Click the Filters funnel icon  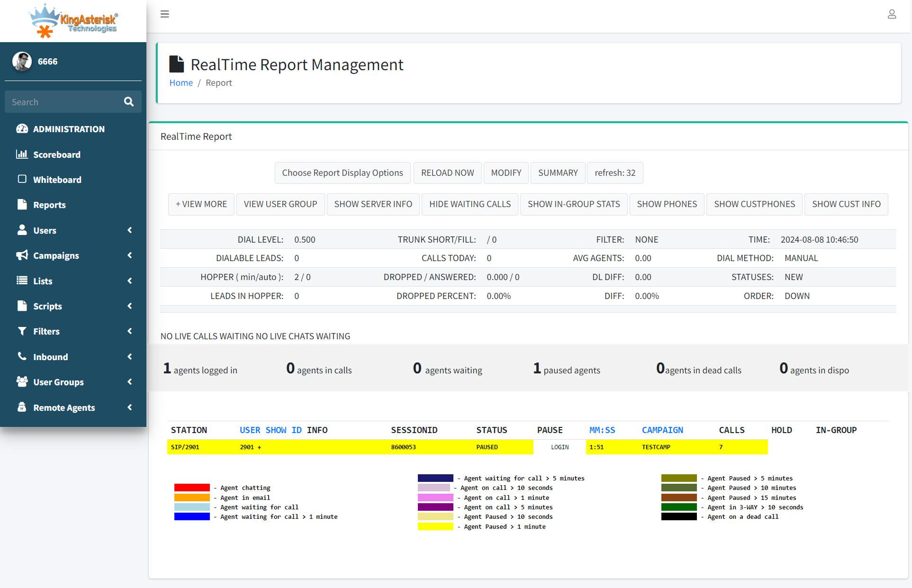[22, 331]
